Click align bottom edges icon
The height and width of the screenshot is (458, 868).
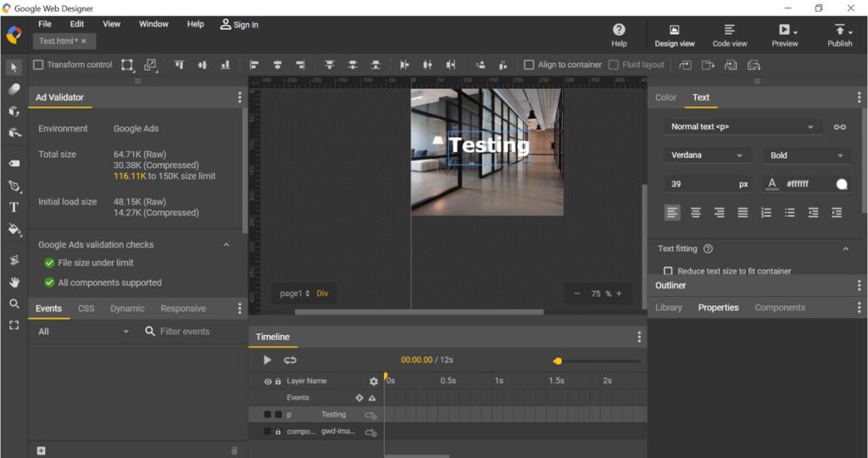tap(225, 64)
